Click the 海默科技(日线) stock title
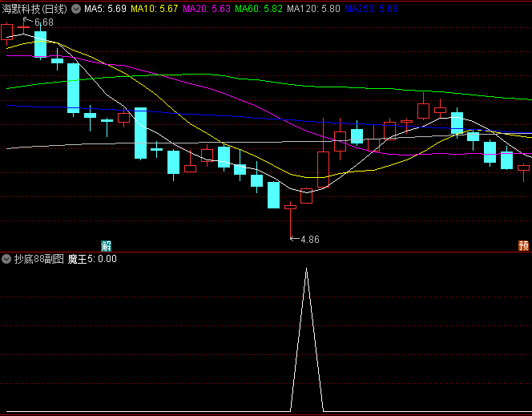Image resolution: width=532 pixels, height=416 pixels. pyautogui.click(x=34, y=9)
